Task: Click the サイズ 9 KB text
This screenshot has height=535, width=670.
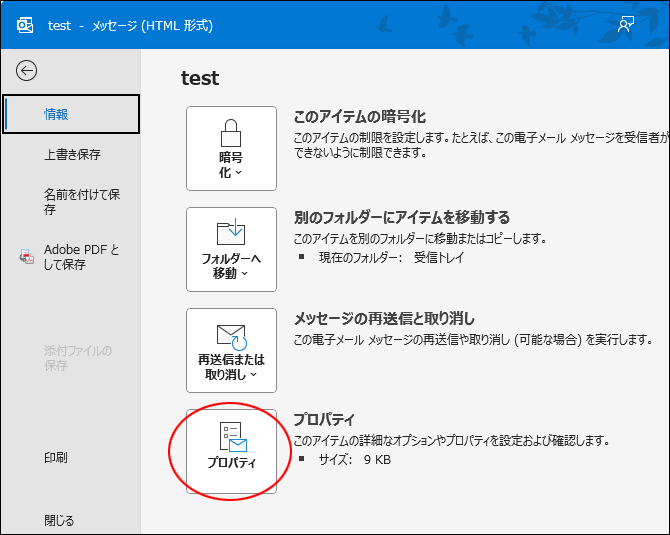Action: 349,460
